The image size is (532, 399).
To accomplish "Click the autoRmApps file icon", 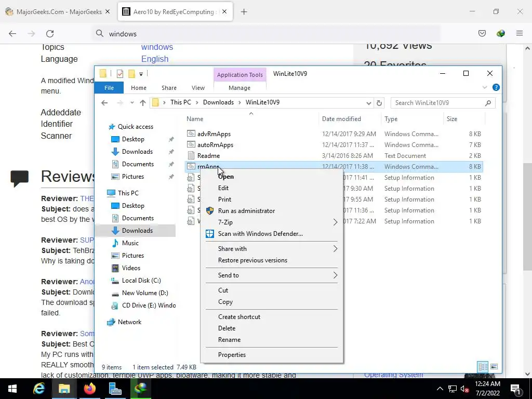I will [191, 144].
